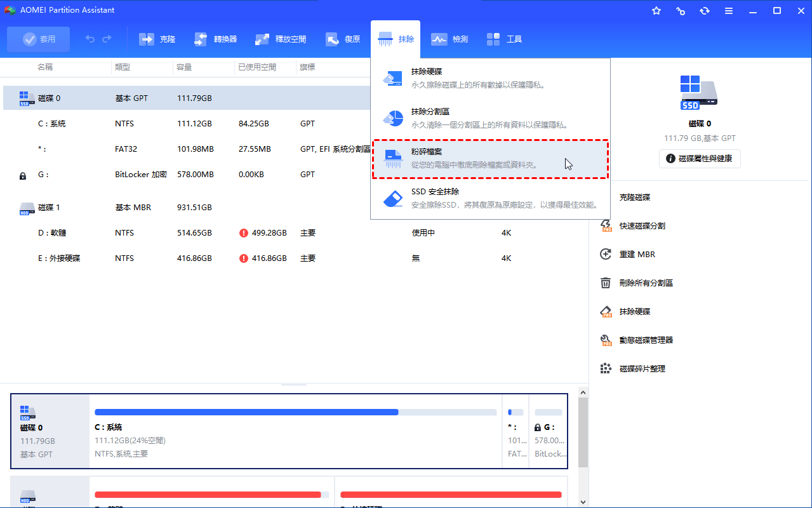The image size is (812, 508).
Task: Click 抹除硬碟 in the right sidebar
Action: pyautogui.click(x=635, y=311)
